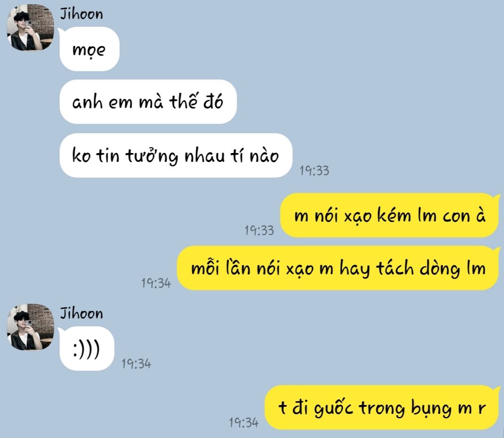Select the "mỗi lần nói xạo m hay tách dòng lm" bubble

338,268
